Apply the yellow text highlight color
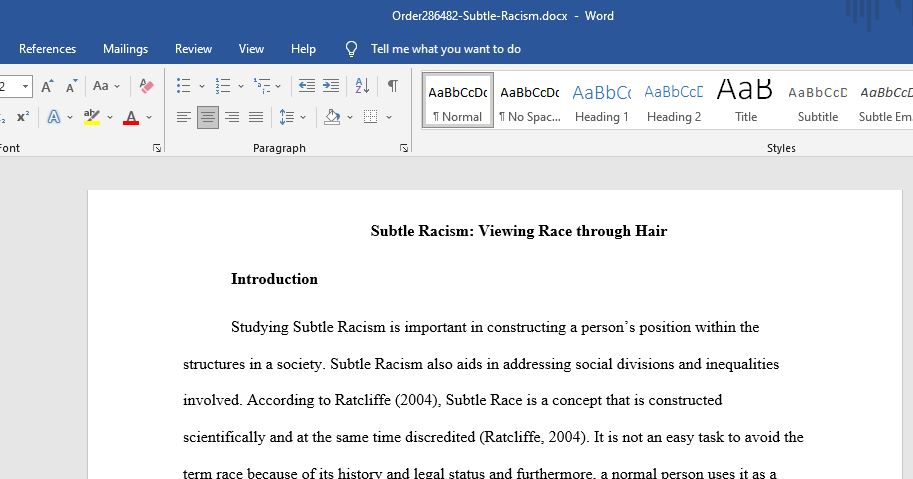Screen dimensions: 913x479 click(x=91, y=117)
